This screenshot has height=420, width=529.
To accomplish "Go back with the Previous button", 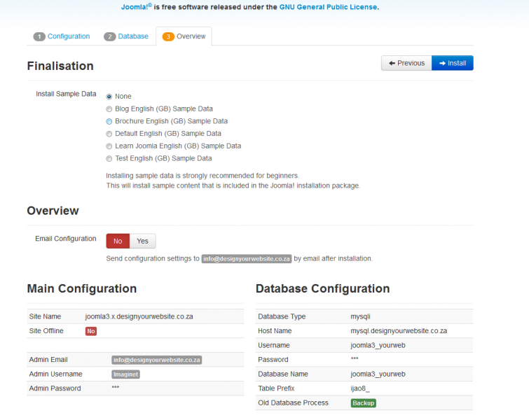I will click(x=406, y=63).
